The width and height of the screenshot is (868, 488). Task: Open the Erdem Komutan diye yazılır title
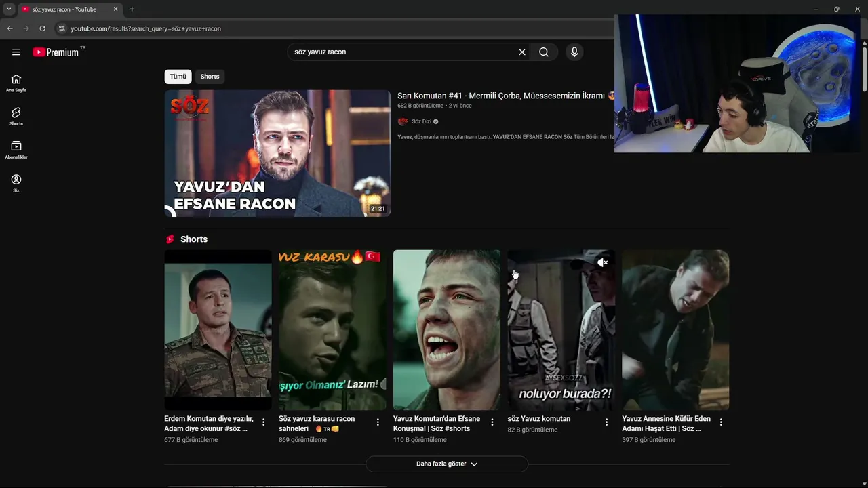209,424
